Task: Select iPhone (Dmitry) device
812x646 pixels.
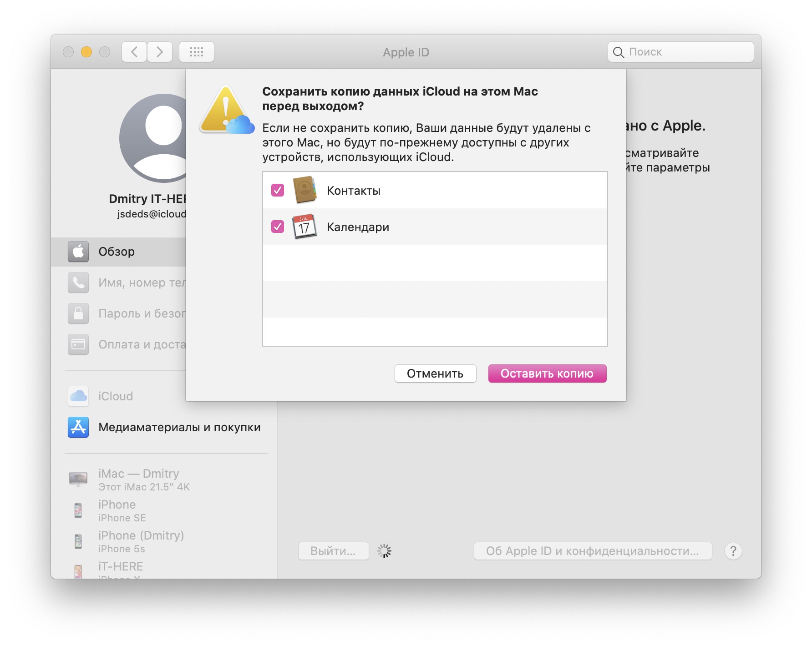Action: click(164, 541)
